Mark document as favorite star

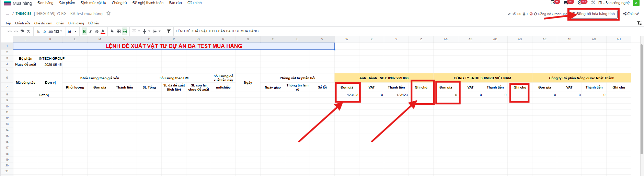(x=108, y=13)
